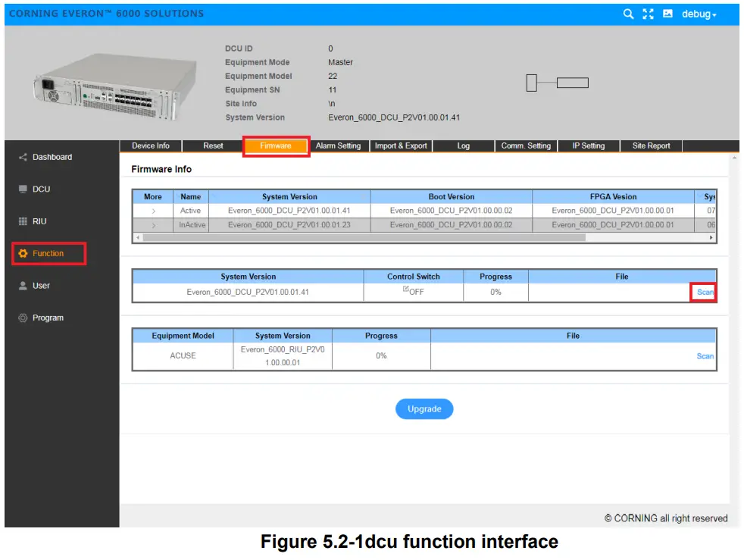Open Program in the sidebar
The width and height of the screenshot is (744, 560).
(x=48, y=318)
